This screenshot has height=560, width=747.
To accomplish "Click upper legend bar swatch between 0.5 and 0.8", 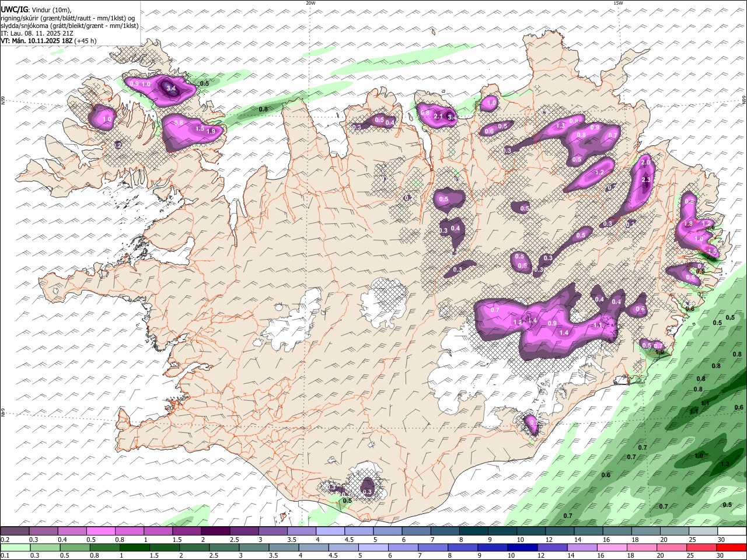I will click(x=100, y=531).
